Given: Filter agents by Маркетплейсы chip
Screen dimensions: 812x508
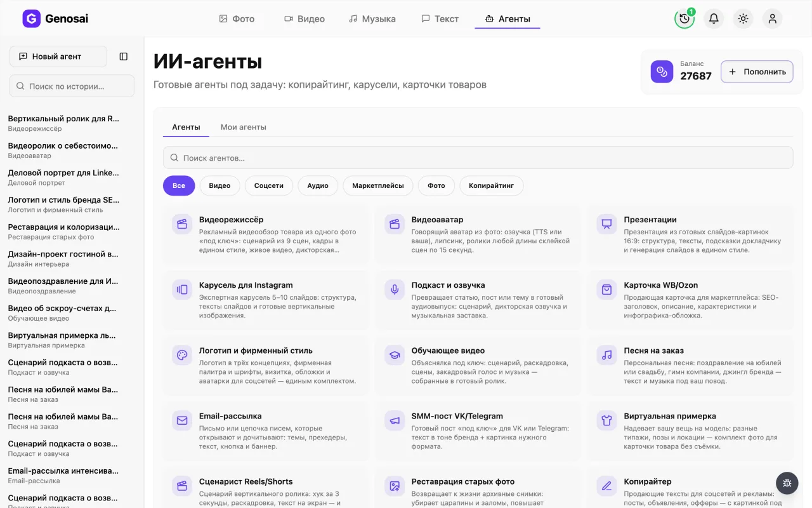Looking at the screenshot, I should click(378, 185).
